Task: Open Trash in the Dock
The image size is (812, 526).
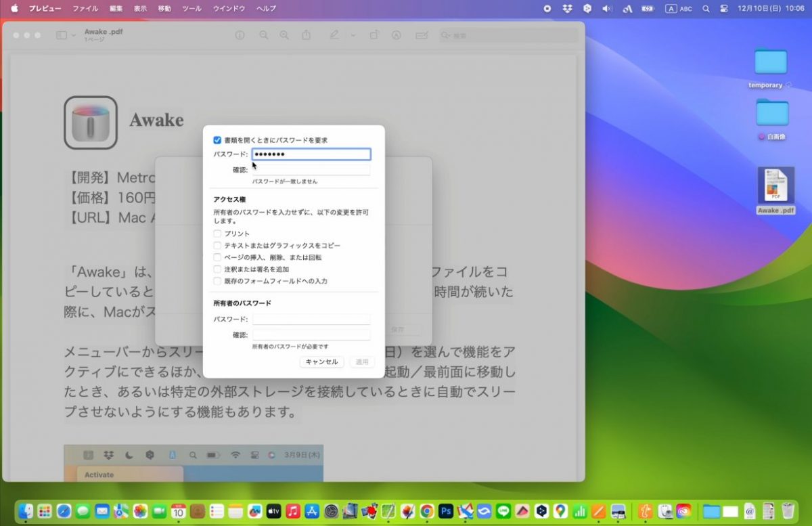Action: pyautogui.click(x=788, y=510)
